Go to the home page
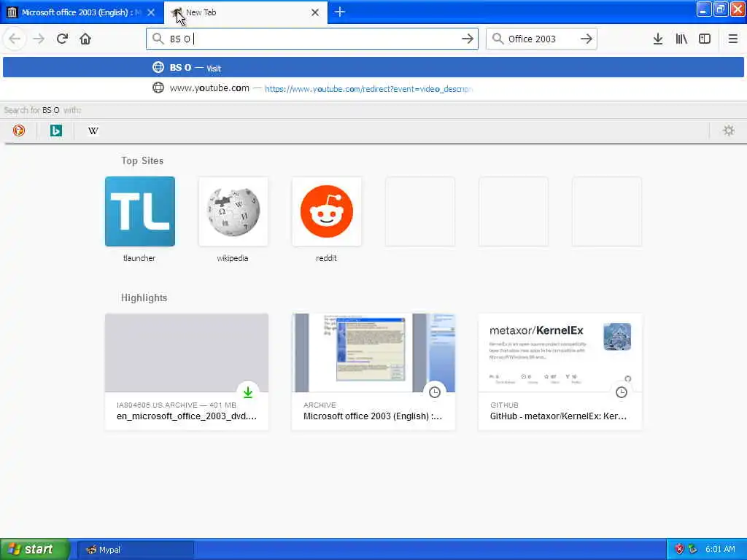747x560 pixels. (x=85, y=39)
